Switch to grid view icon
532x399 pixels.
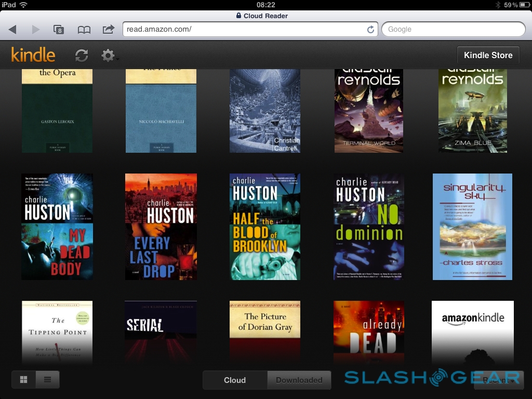click(24, 380)
